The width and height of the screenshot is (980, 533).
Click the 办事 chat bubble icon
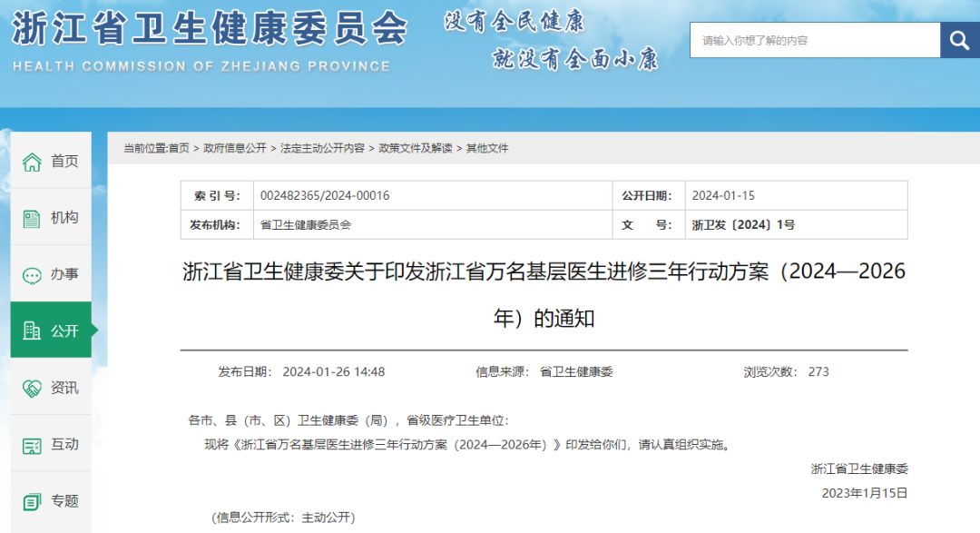(x=32, y=275)
